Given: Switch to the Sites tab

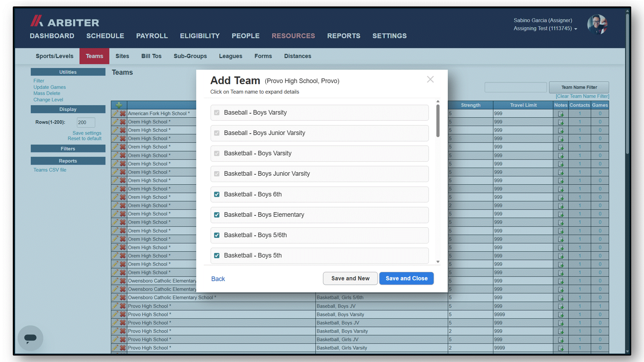Looking at the screenshot, I should coord(122,56).
